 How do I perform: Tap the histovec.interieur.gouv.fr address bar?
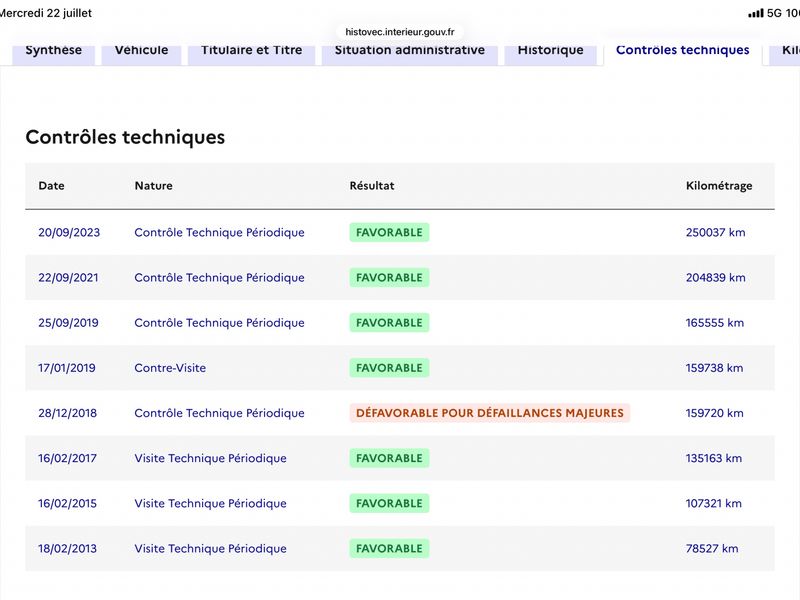click(x=399, y=32)
